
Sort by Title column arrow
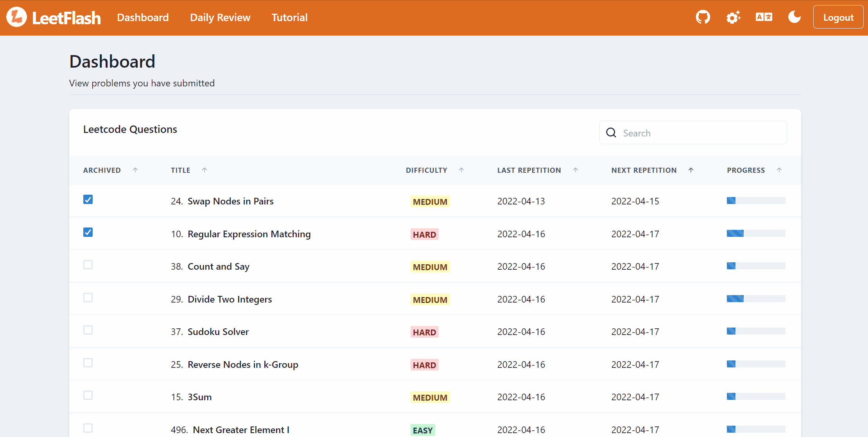click(x=204, y=170)
